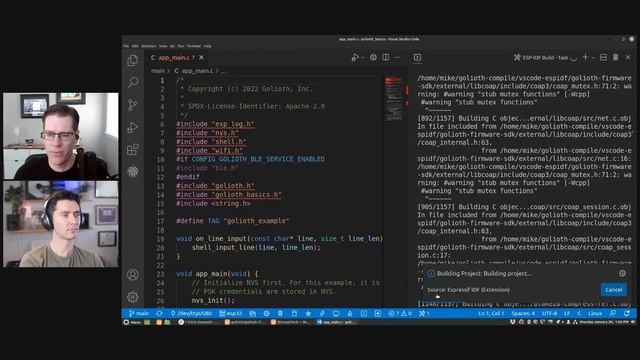Click the Linux configuration status item
Screen dimensions: 640x360
coord(595,313)
